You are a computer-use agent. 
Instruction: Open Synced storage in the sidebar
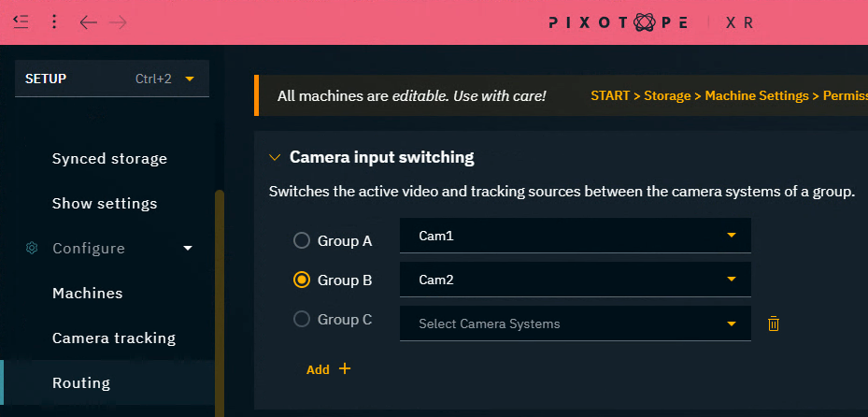[x=109, y=158]
